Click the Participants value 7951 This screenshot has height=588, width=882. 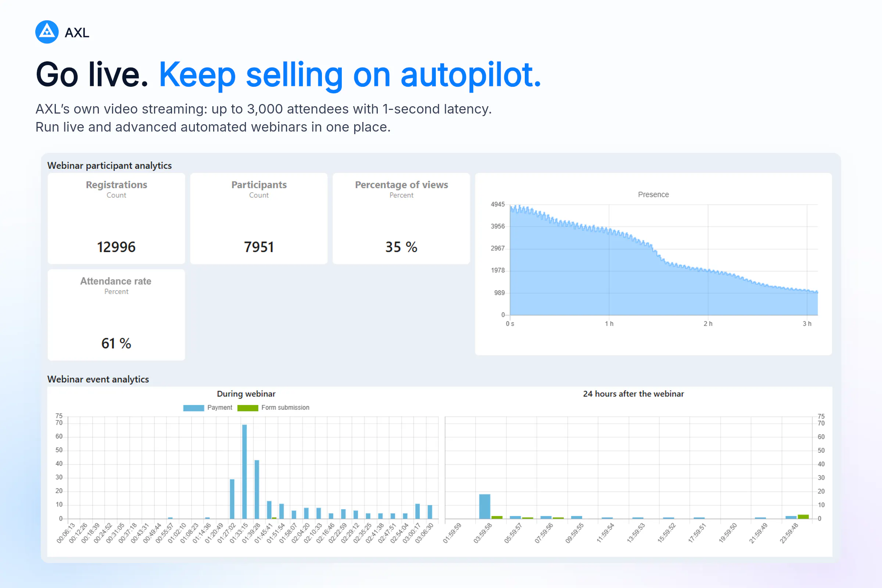[x=259, y=247]
